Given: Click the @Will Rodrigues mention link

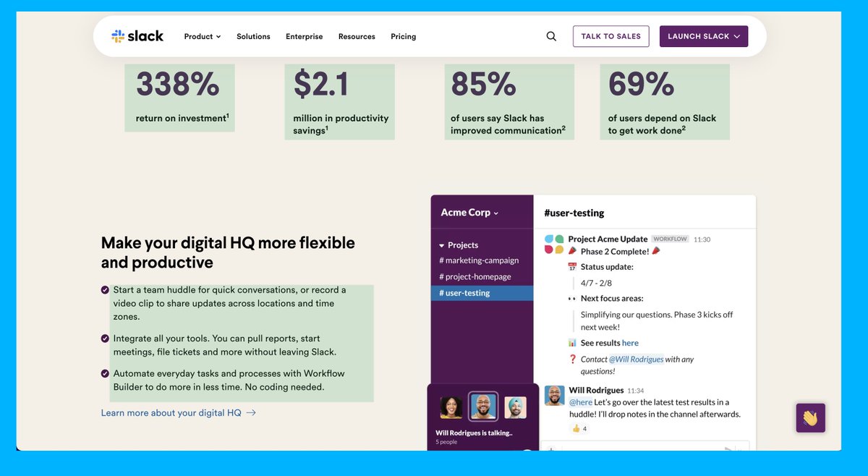Looking at the screenshot, I should click(x=636, y=359).
